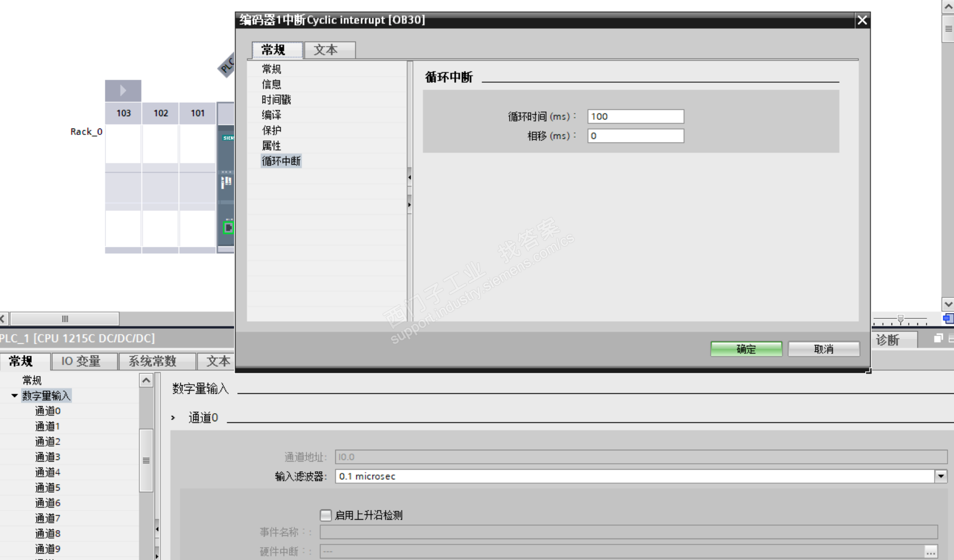Select 数字量输入 in the properties tree

pyautogui.click(x=46, y=395)
